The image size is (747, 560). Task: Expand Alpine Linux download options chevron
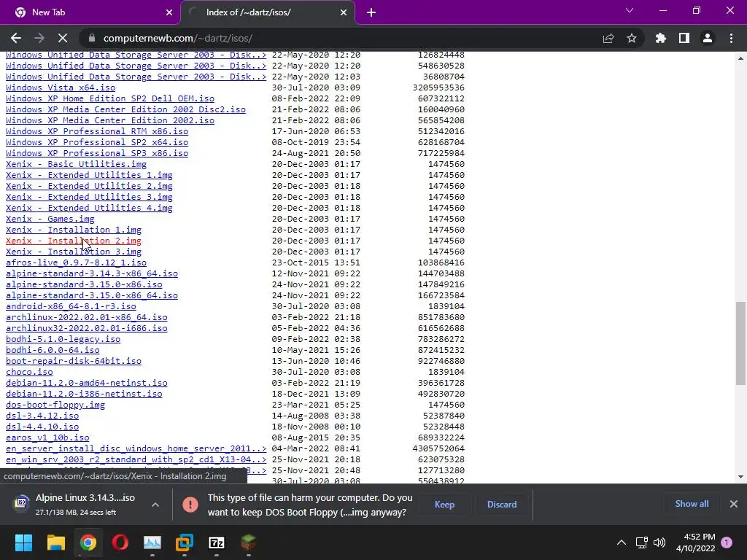[x=155, y=505]
